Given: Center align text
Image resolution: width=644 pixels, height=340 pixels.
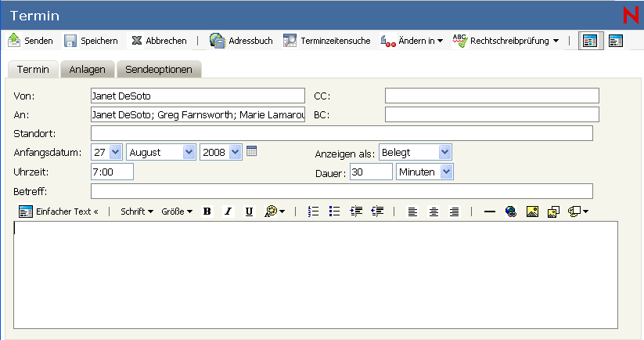Looking at the screenshot, I should 434,212.
